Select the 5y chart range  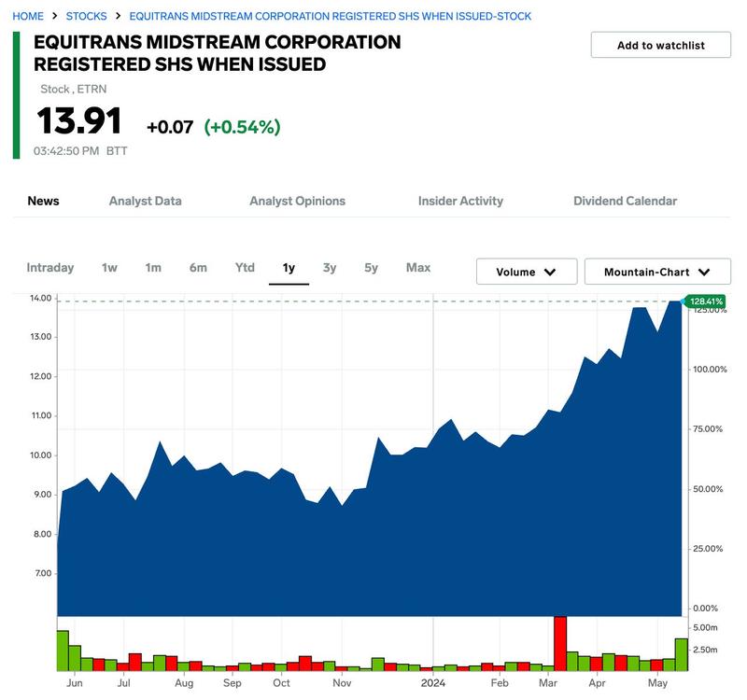click(x=371, y=268)
